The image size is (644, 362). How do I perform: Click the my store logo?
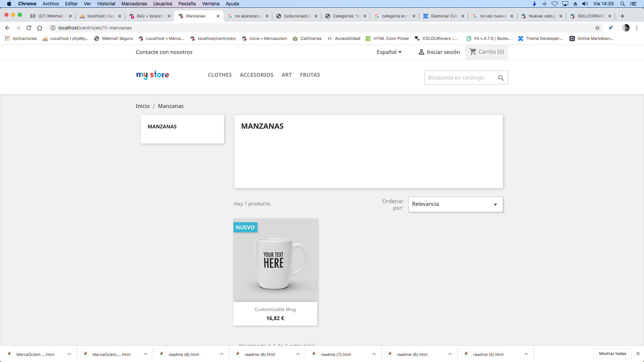(153, 75)
